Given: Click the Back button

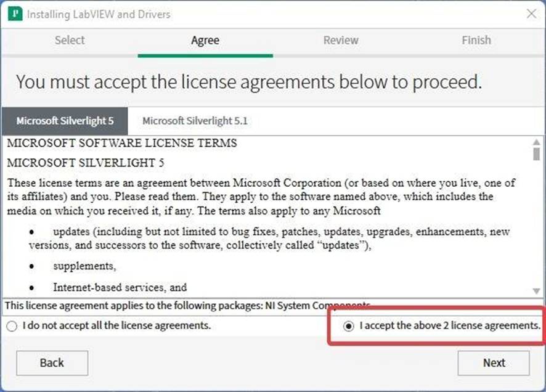Looking at the screenshot, I should pyautogui.click(x=52, y=363).
